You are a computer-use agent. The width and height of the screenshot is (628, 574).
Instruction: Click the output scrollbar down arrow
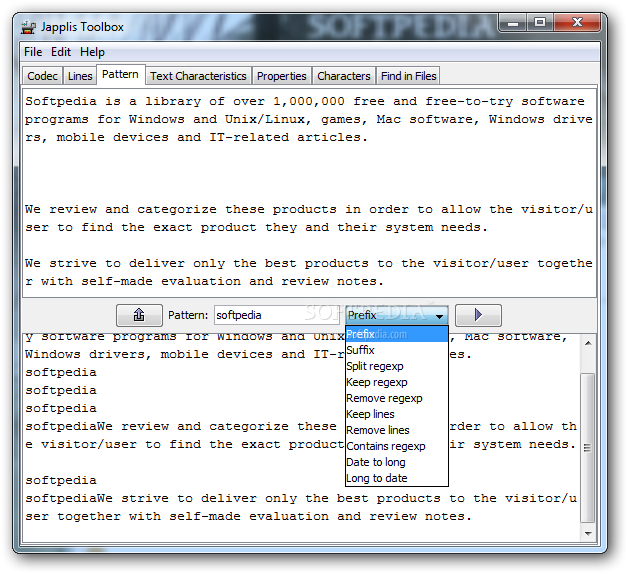pyautogui.click(x=588, y=533)
